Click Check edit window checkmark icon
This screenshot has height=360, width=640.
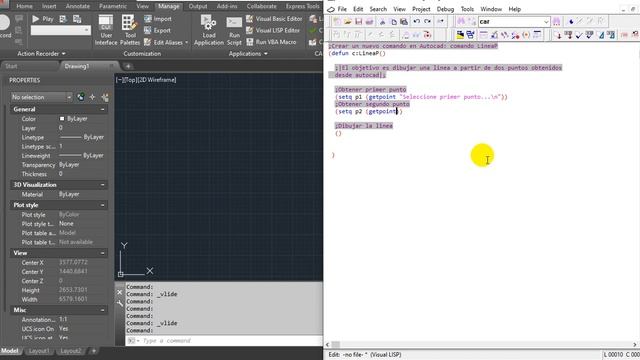point(579,35)
